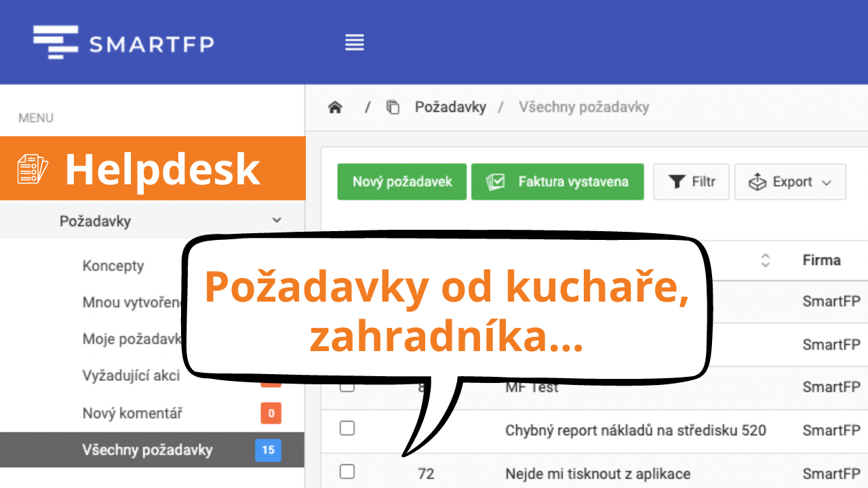
Task: Sort the column using the sort arrows
Action: (766, 260)
